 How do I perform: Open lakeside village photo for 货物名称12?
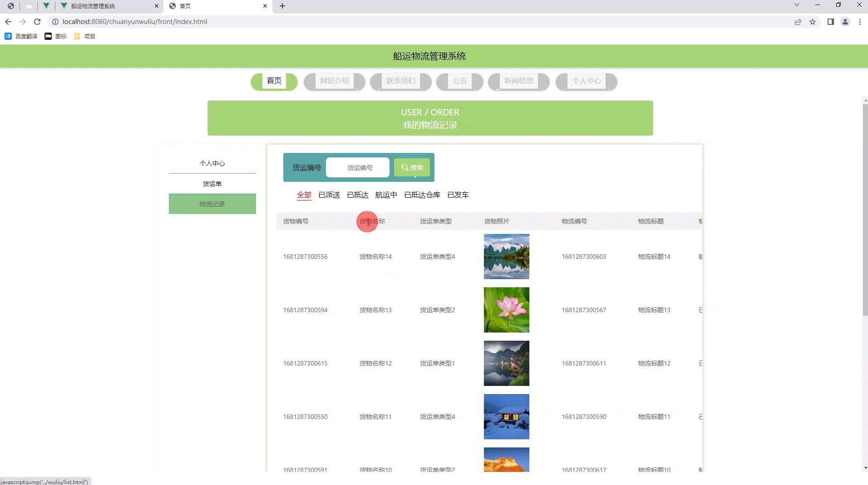pyautogui.click(x=506, y=363)
